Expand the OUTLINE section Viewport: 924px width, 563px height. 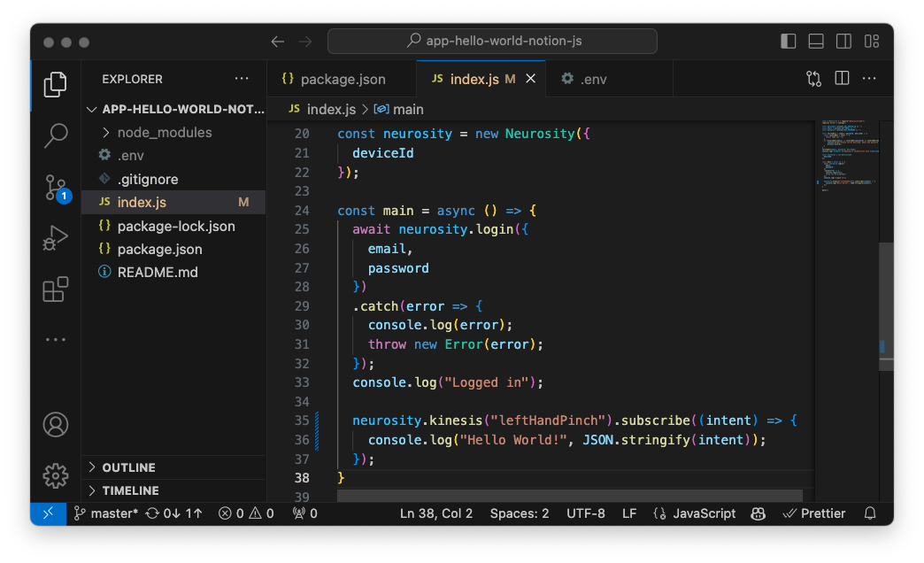pos(128,467)
